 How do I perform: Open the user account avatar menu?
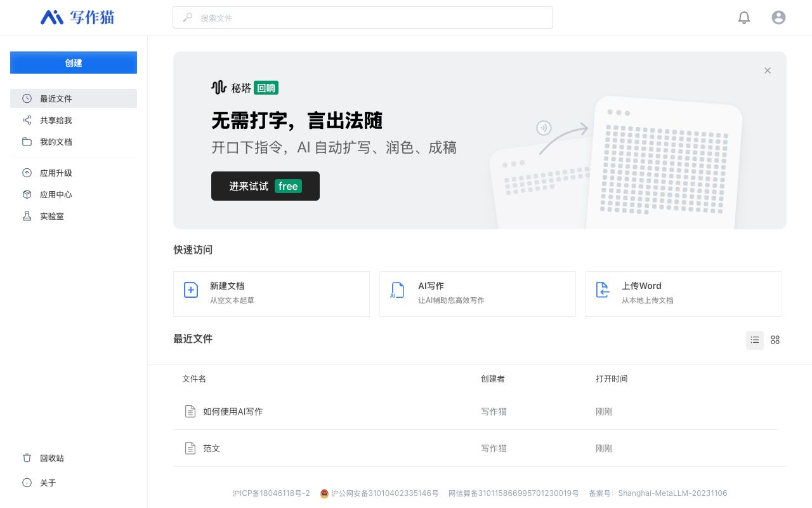pyautogui.click(x=778, y=18)
